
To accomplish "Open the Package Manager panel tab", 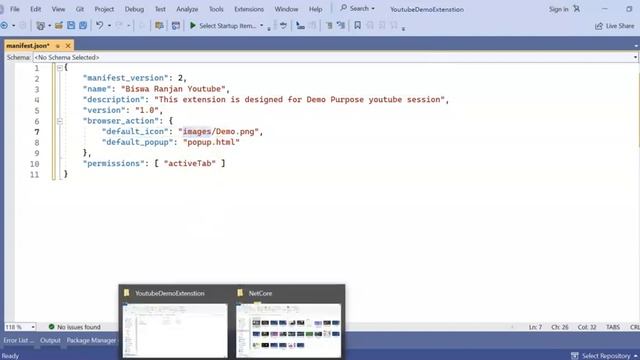I will (x=91, y=340).
